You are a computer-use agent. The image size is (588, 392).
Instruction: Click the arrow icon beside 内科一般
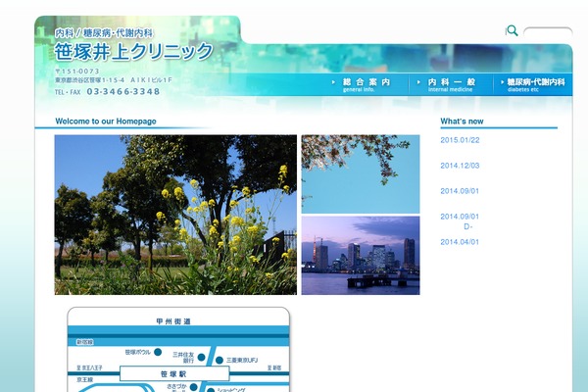[x=418, y=82]
